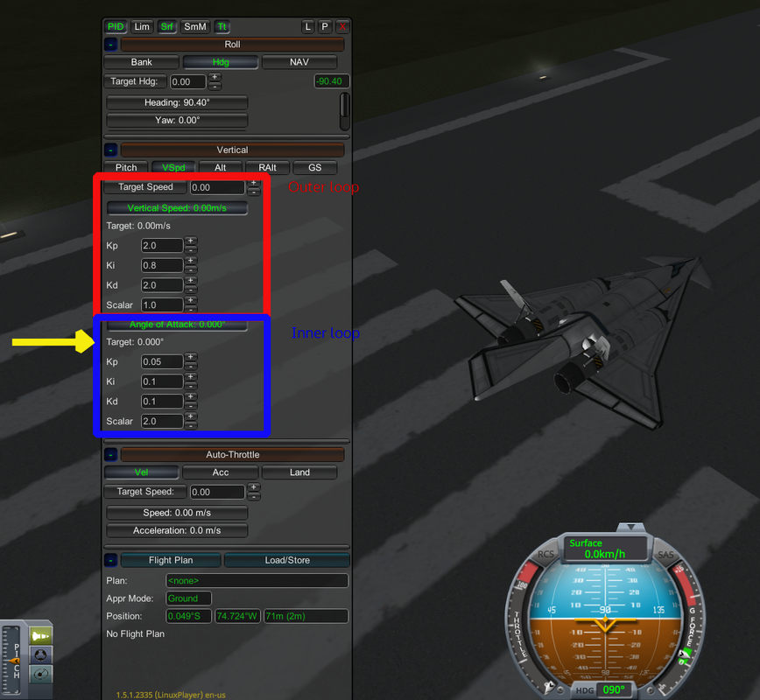The height and width of the screenshot is (700, 760).
Task: Expand Speed 0.00 m/s PID settings
Action: point(177,513)
